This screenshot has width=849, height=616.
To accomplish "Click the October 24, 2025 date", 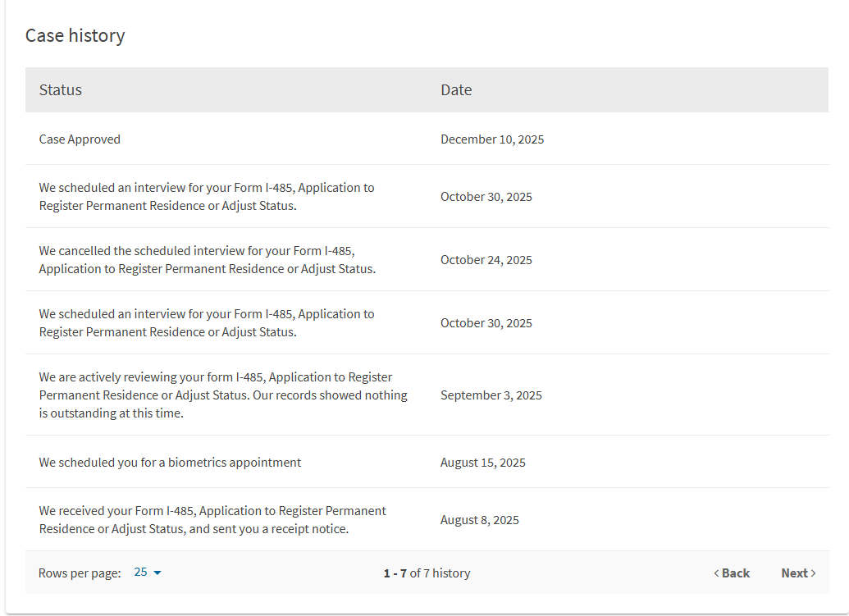I will click(486, 260).
